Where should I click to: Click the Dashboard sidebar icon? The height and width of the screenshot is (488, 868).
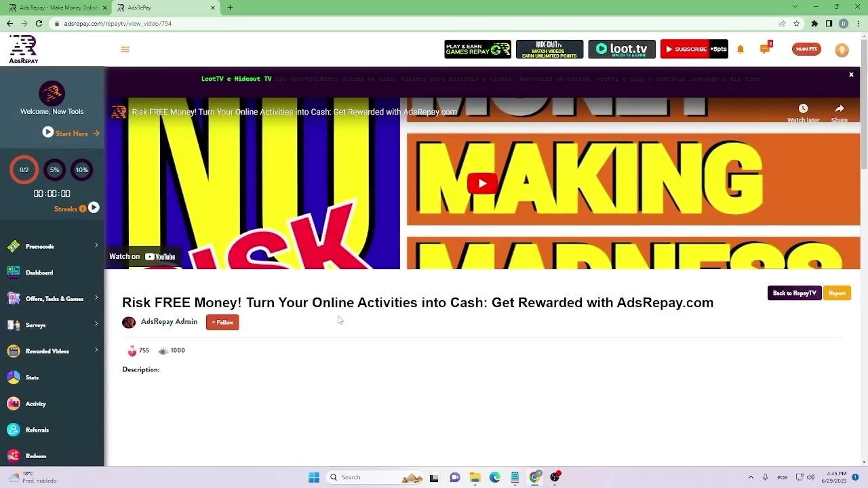(x=14, y=272)
